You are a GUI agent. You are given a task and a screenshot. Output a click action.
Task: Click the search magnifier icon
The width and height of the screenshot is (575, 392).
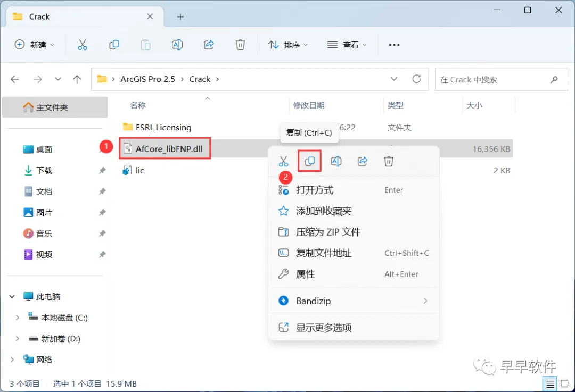[554, 79]
